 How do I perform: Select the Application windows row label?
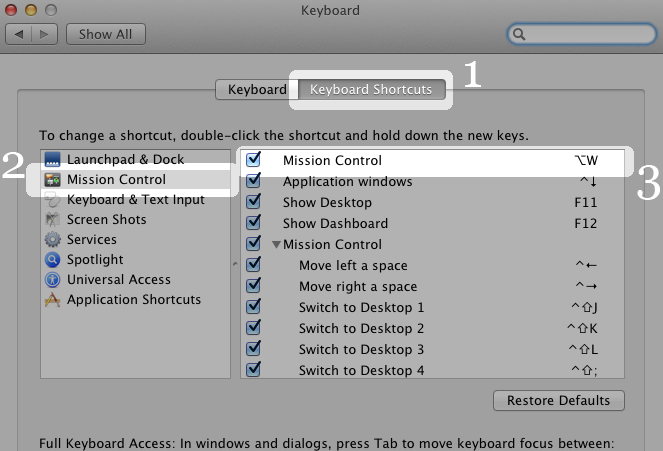pos(348,181)
